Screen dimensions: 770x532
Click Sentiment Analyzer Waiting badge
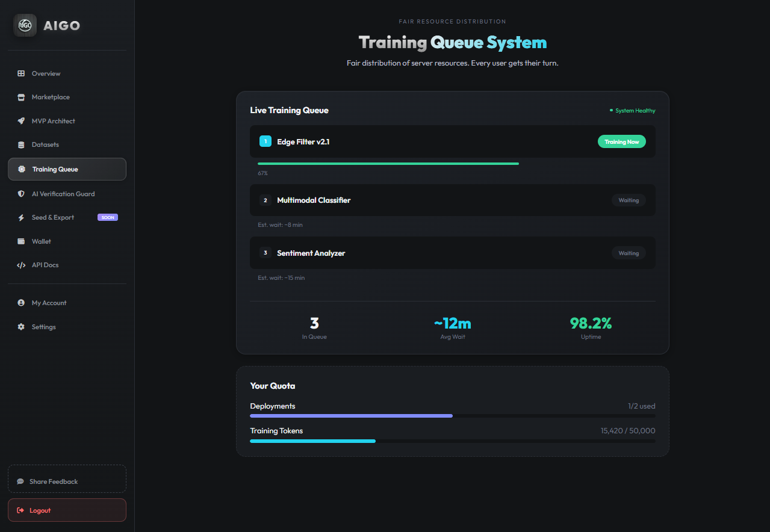pyautogui.click(x=629, y=253)
